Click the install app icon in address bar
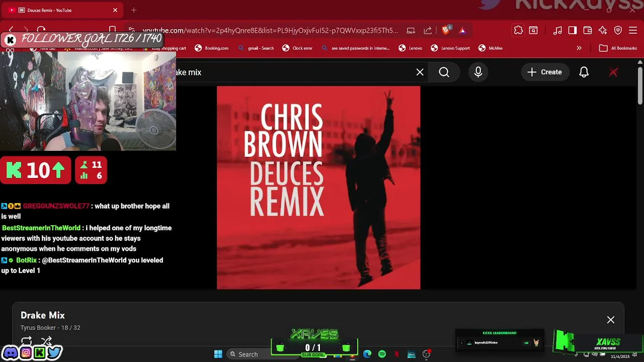 (x=411, y=31)
